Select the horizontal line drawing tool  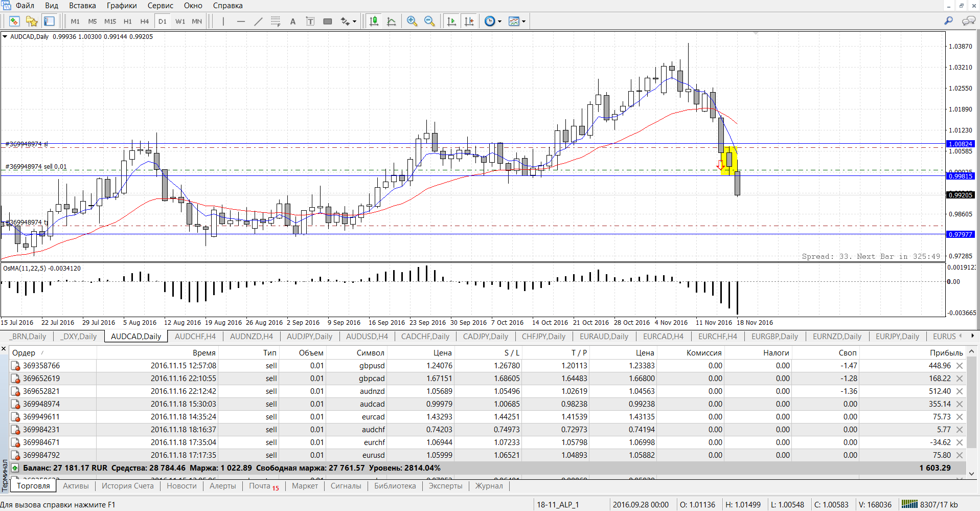241,21
